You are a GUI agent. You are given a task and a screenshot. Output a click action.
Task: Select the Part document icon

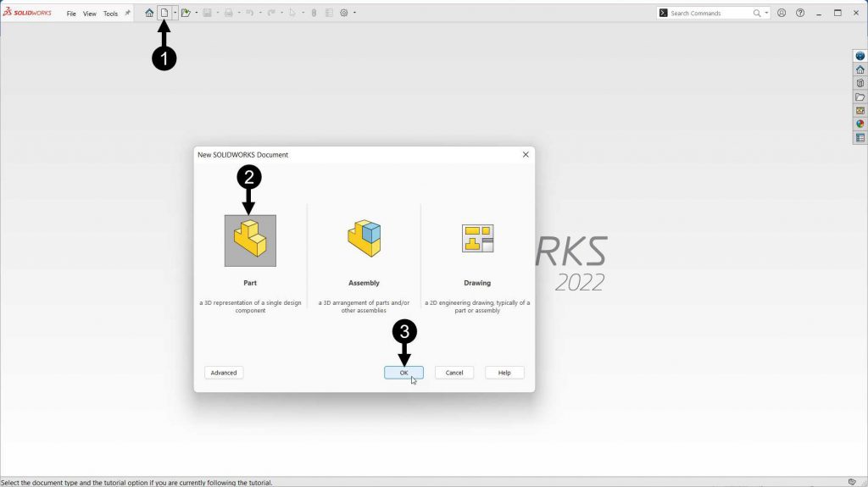click(250, 241)
